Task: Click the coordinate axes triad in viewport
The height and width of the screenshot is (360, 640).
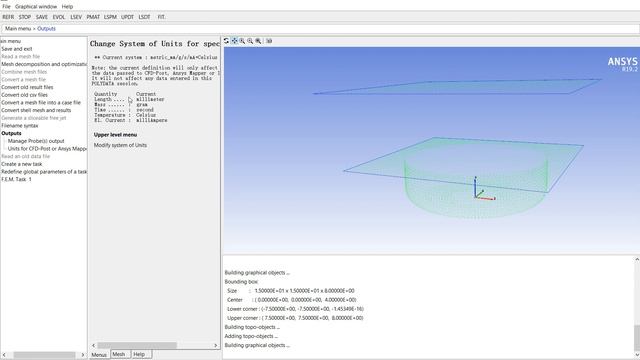Action: coord(484,189)
